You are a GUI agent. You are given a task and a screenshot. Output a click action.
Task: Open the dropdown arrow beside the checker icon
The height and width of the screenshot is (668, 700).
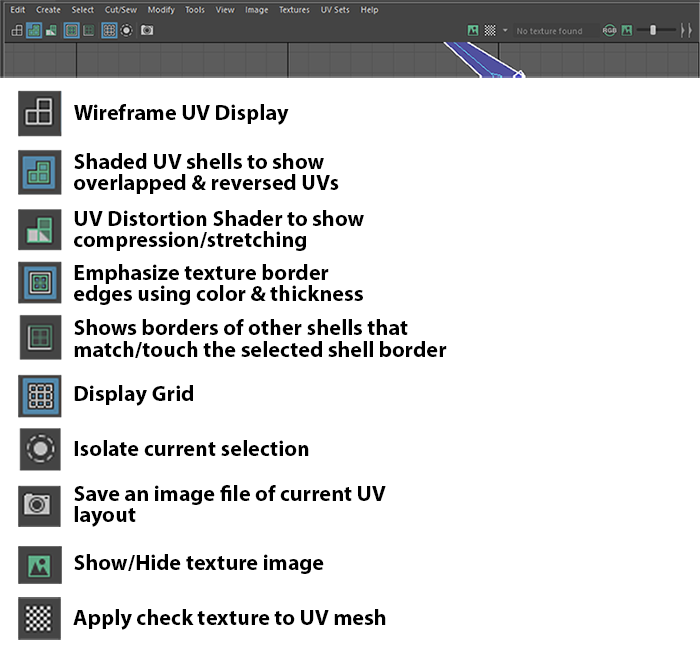click(x=505, y=31)
